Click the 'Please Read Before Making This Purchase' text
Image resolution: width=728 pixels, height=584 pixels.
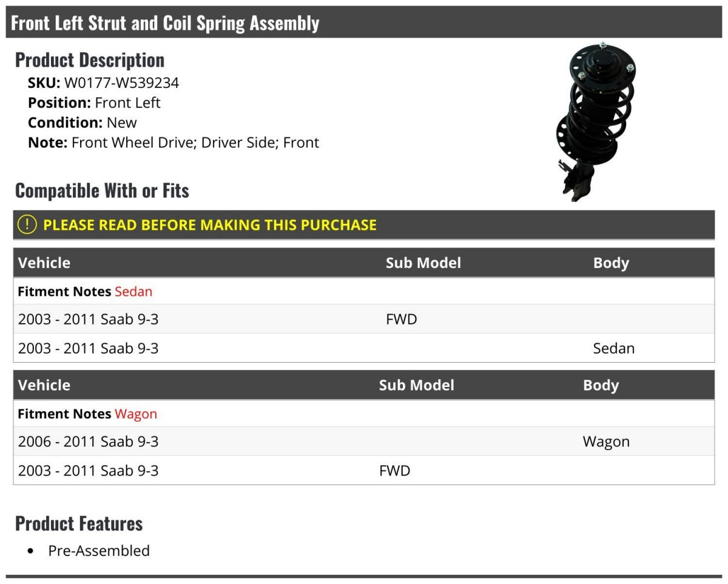210,225
